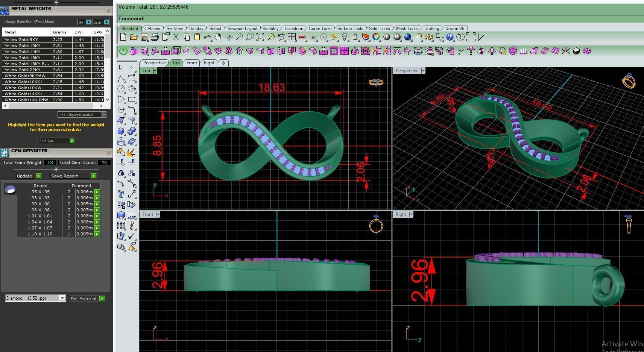
Task: Close the Metal Weights panel
Action: coord(108,11)
